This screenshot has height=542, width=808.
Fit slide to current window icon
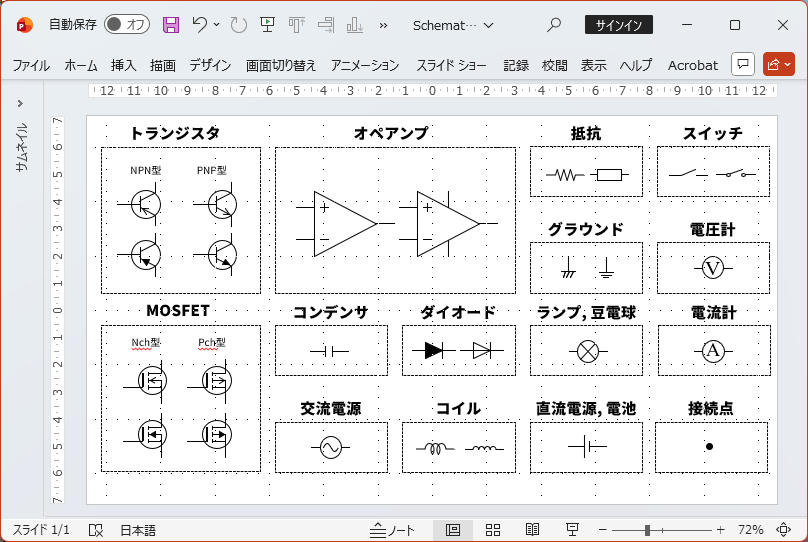pyautogui.click(x=783, y=530)
